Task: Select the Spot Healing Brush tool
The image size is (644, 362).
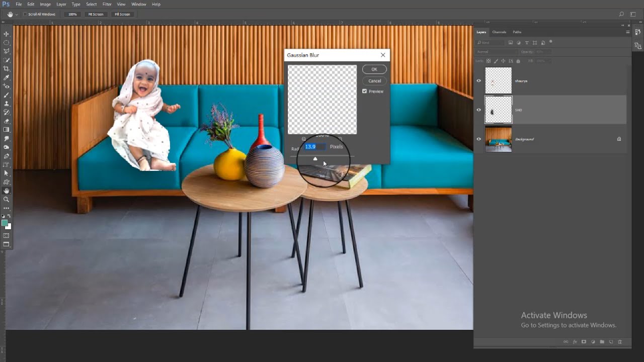Action: [x=7, y=86]
